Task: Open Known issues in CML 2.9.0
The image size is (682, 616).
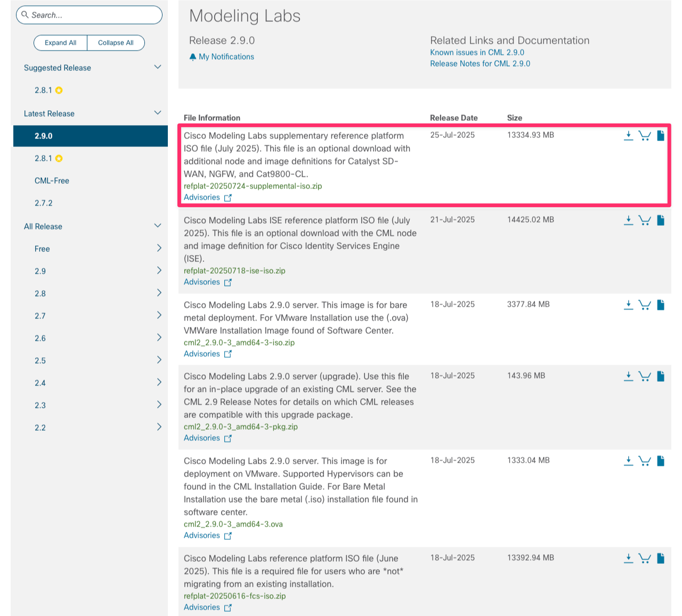Action: click(x=477, y=53)
